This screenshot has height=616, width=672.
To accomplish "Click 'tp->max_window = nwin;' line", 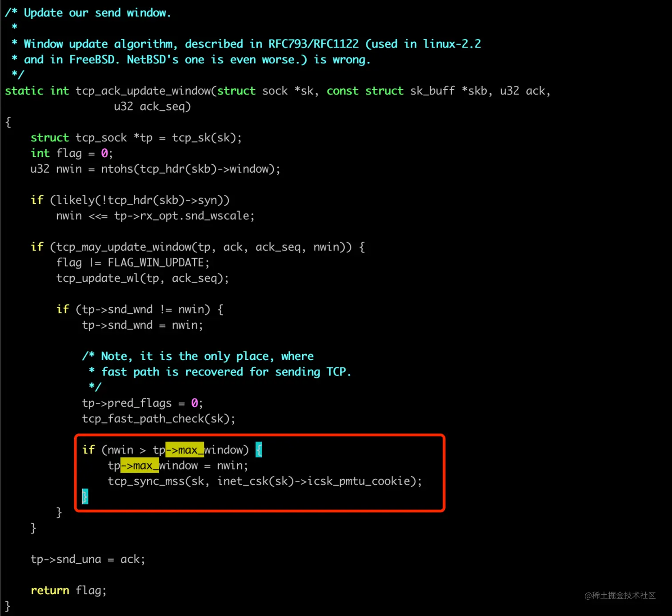I will click(178, 465).
